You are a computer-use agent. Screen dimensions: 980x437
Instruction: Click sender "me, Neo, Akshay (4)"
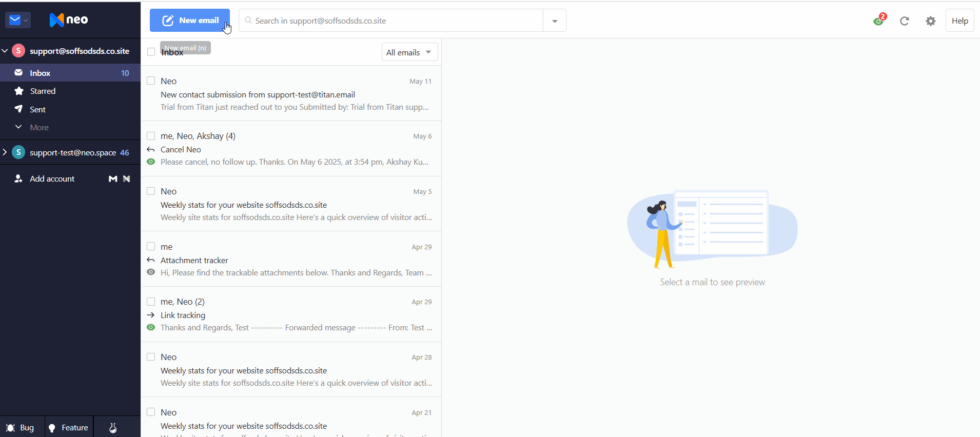tap(198, 136)
